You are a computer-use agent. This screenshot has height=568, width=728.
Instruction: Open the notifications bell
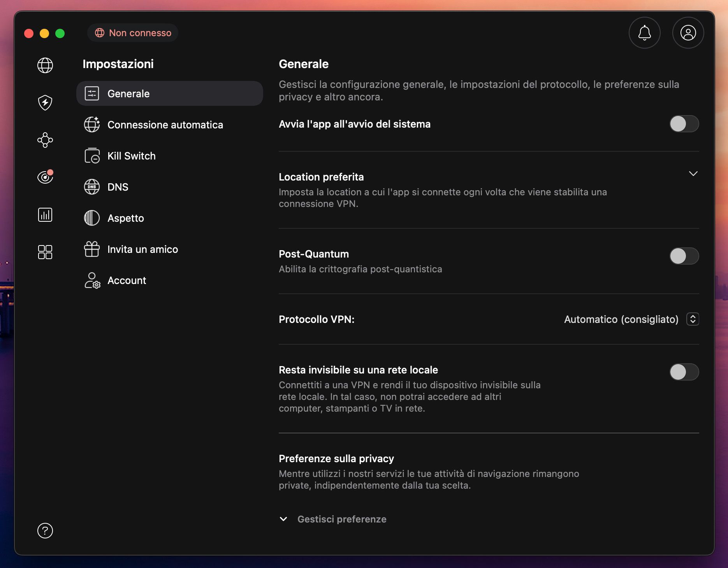[x=644, y=33]
